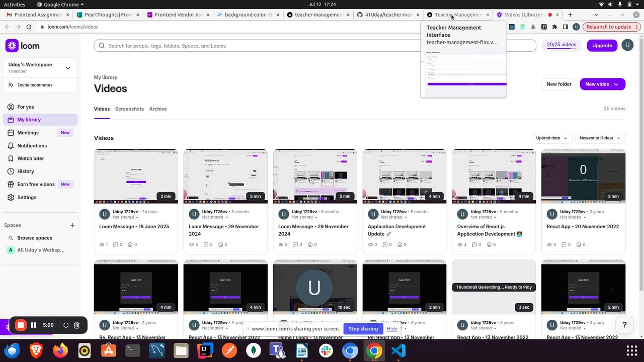Open the Chrome Extensions puzzle icon
The width and height of the screenshot is (644, 362).
[x=554, y=27]
